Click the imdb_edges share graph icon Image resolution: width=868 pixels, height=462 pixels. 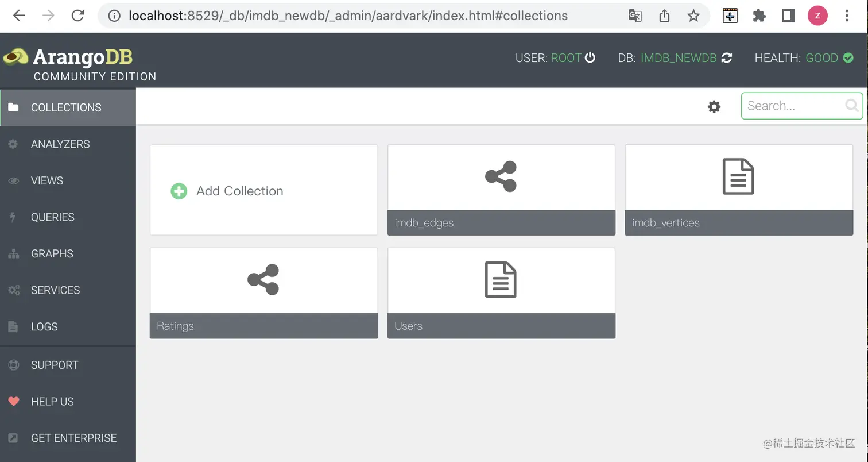pyautogui.click(x=501, y=176)
